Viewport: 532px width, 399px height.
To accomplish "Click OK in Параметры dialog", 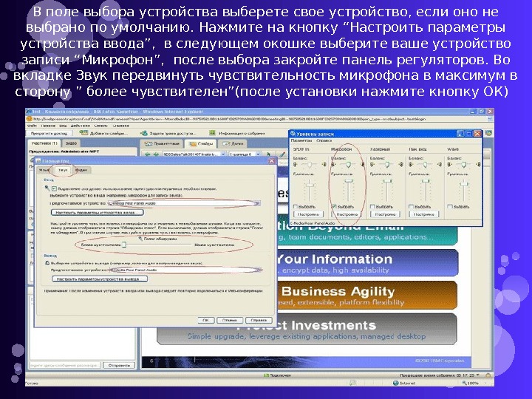I will [205, 320].
